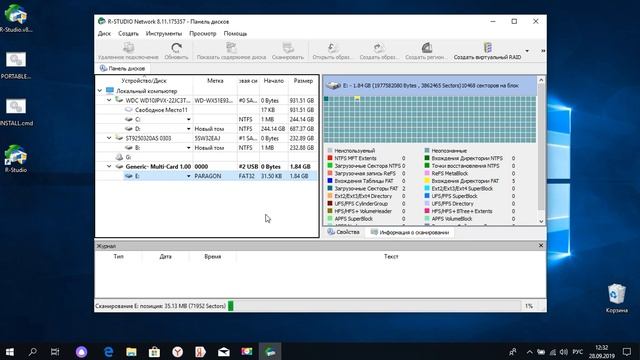Select the B: partition row
Screen dimensions: 640x360
point(207,147)
